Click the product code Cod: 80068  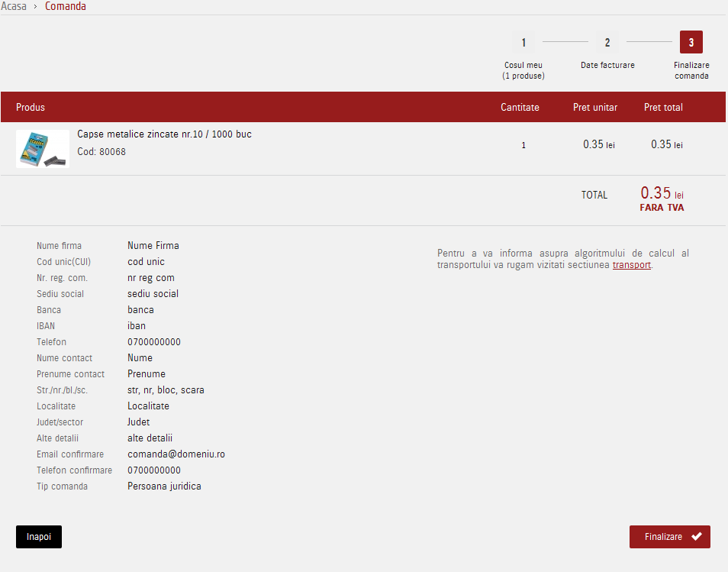[x=101, y=152]
